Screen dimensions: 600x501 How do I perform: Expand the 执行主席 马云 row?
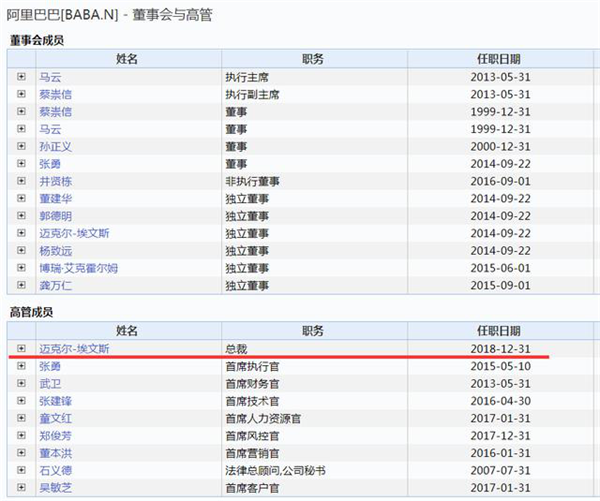[x=21, y=77]
